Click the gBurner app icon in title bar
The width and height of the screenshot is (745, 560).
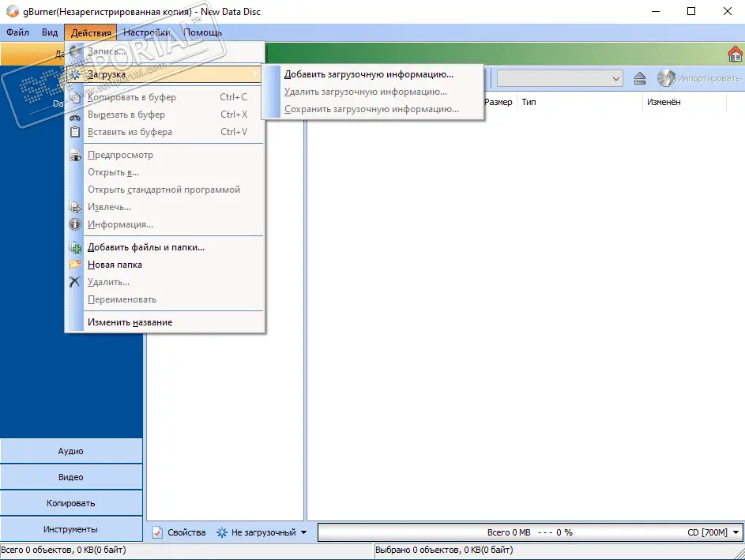(9, 11)
